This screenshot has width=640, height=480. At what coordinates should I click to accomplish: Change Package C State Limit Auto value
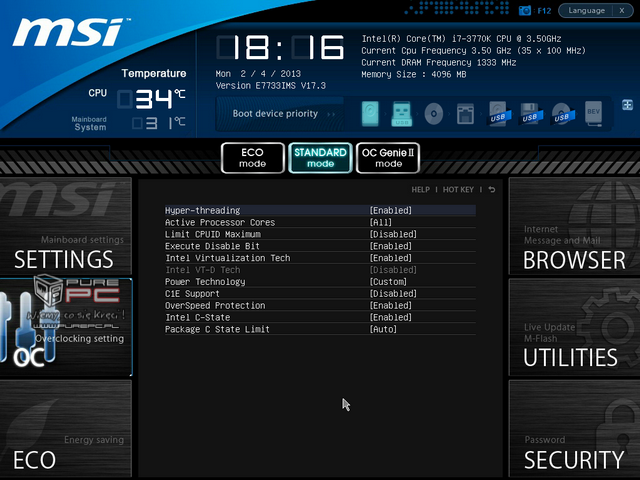pyautogui.click(x=383, y=329)
